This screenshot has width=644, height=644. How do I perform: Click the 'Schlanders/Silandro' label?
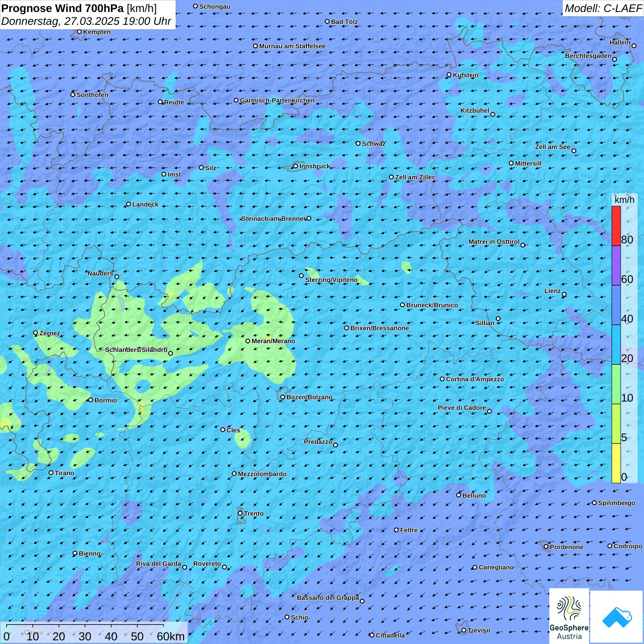[x=136, y=350]
